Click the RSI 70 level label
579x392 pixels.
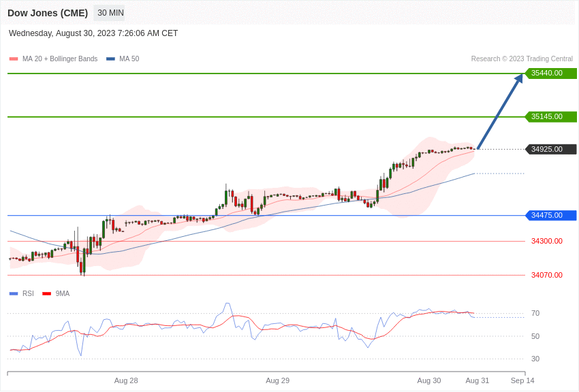point(535,314)
